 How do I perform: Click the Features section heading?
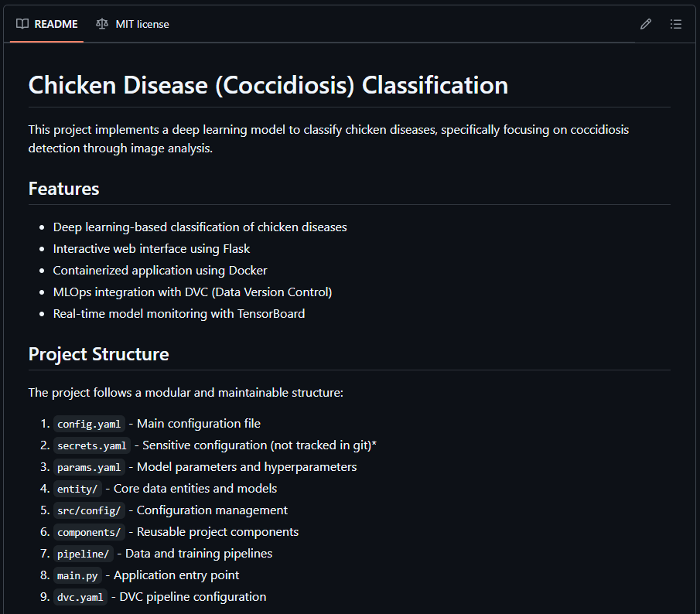click(x=64, y=189)
